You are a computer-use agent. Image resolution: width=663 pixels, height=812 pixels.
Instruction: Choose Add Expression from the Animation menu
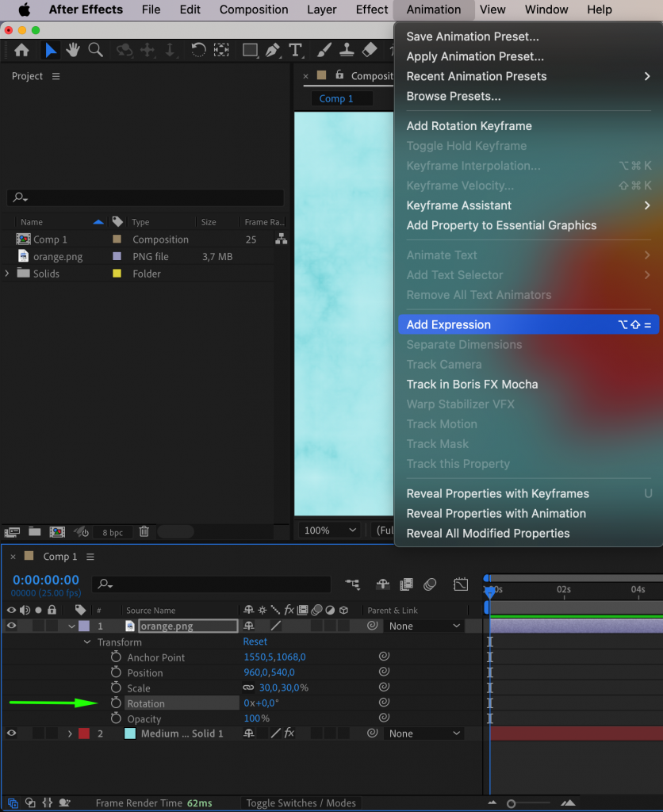click(x=449, y=324)
